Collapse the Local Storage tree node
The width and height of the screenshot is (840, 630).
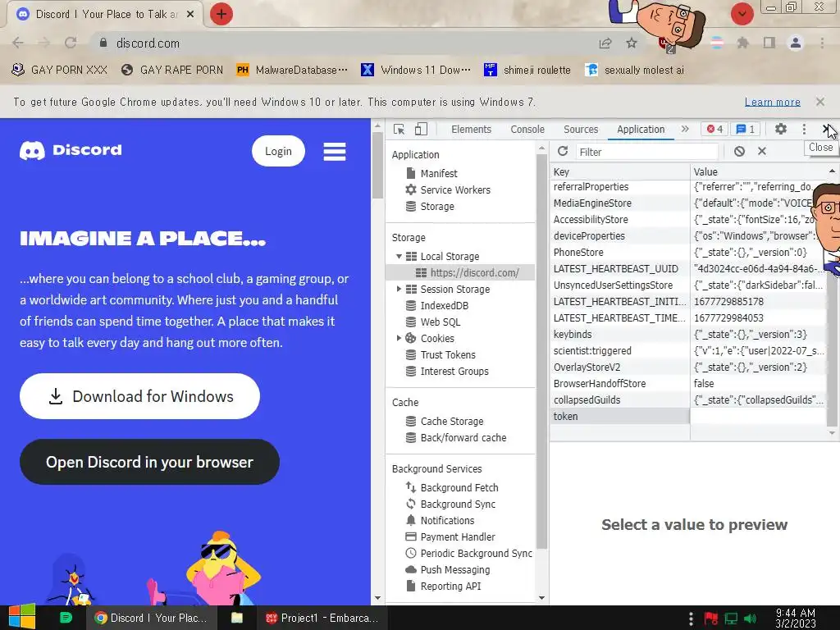(399, 256)
